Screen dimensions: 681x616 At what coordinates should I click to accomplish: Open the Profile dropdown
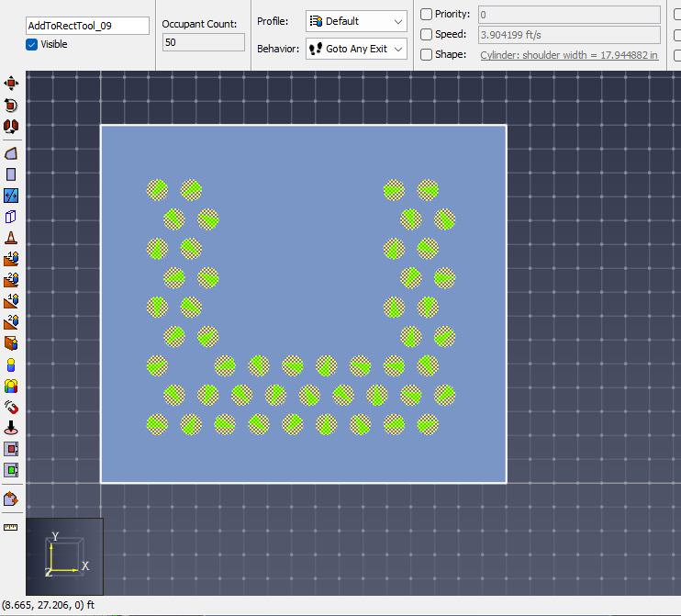coord(356,21)
